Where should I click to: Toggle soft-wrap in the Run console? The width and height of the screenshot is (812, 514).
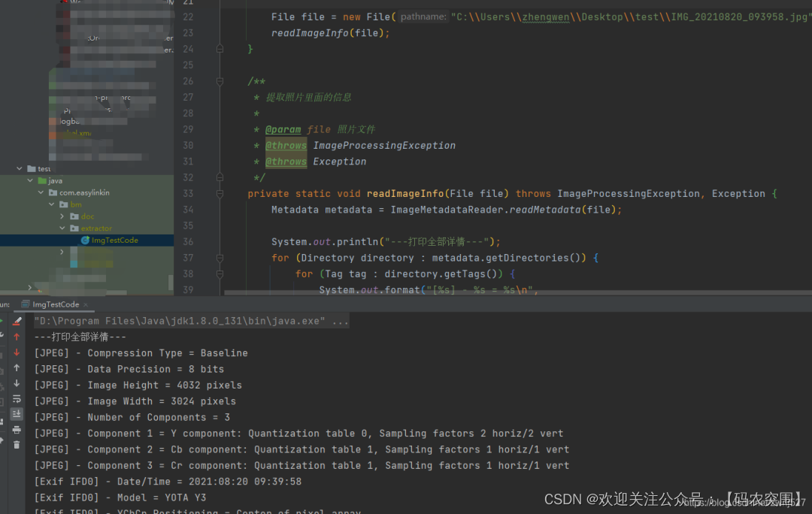coord(17,399)
